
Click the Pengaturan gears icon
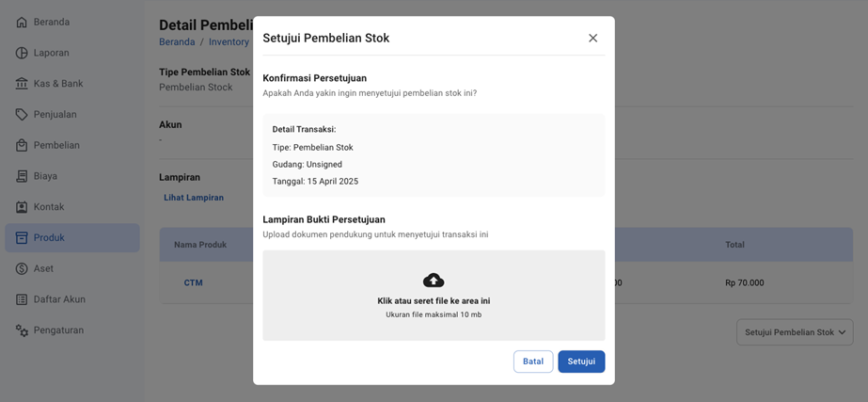coord(22,330)
